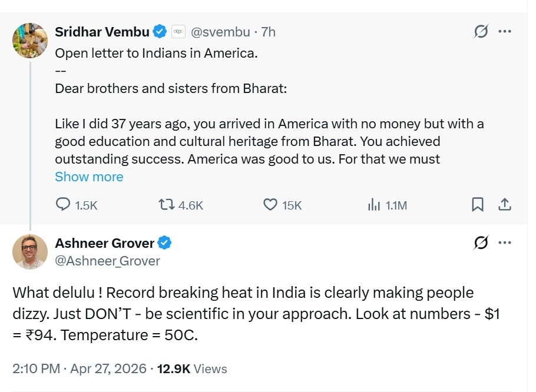Image resolution: width=536 pixels, height=392 pixels.
Task: Like Sridhar Vembu's post
Action: [x=270, y=205]
